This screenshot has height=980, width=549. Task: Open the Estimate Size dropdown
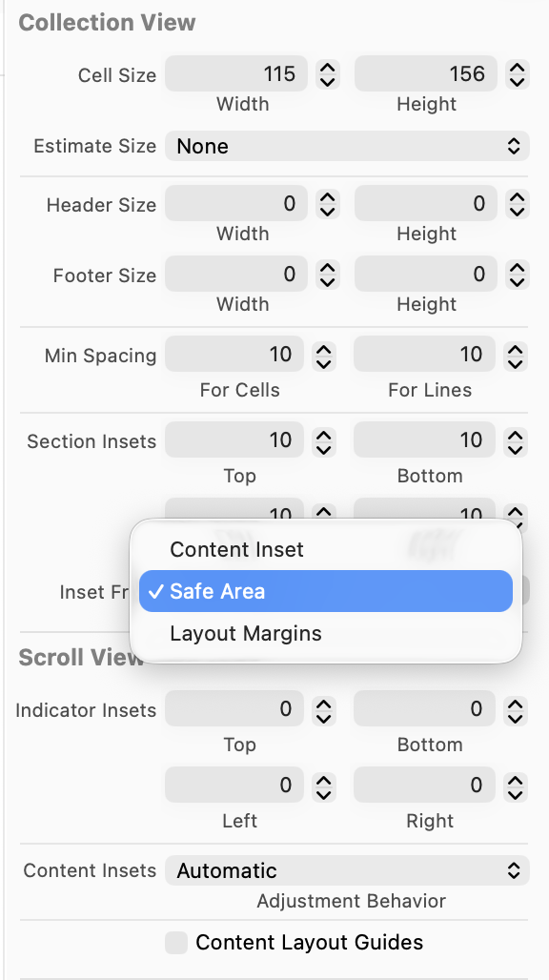[x=347, y=146]
